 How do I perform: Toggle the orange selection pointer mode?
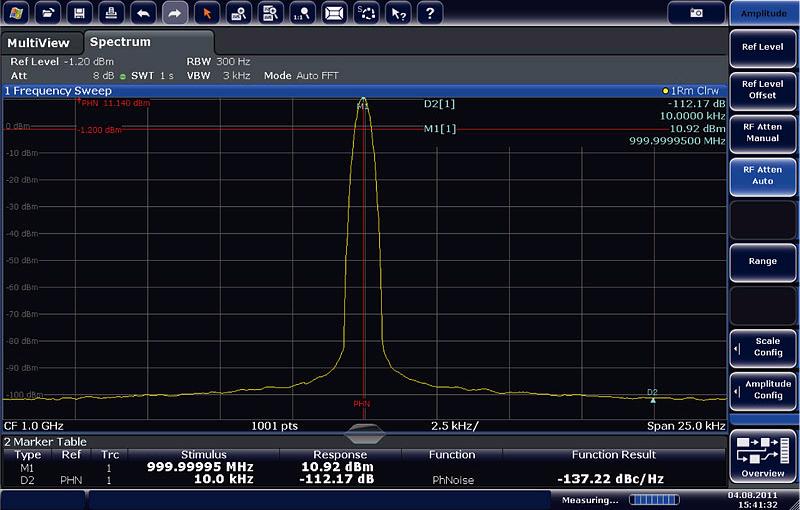tap(207, 13)
